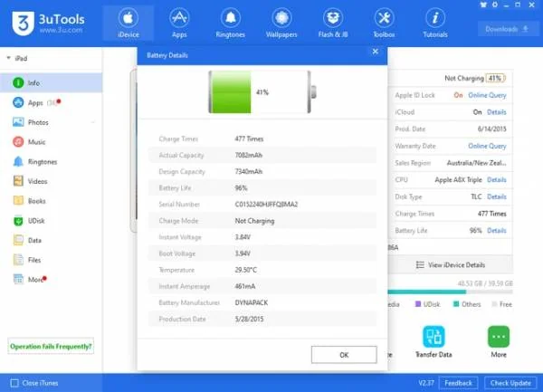Click the Feedback button
Screen dimensions: 543x392
[x=458, y=383]
